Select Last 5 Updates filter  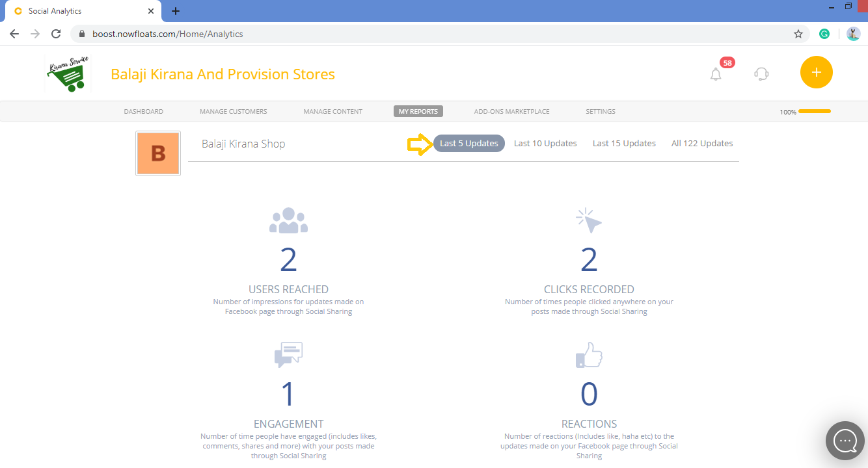pyautogui.click(x=469, y=143)
